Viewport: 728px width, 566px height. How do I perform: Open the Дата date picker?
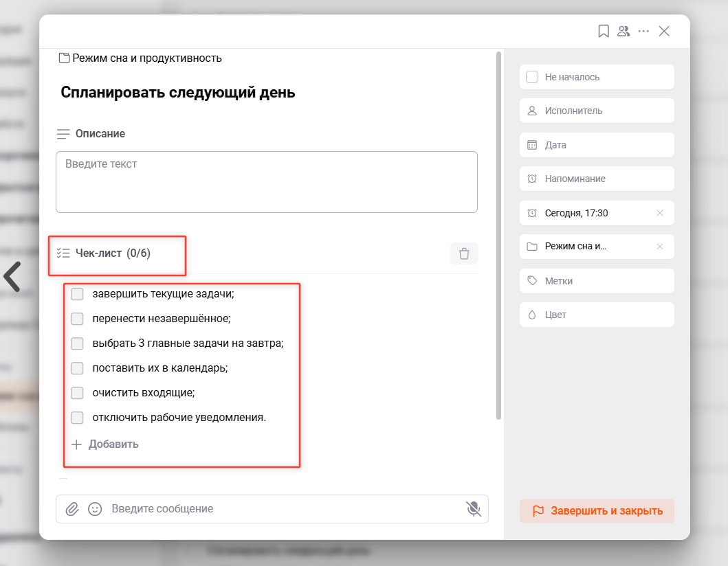click(597, 145)
